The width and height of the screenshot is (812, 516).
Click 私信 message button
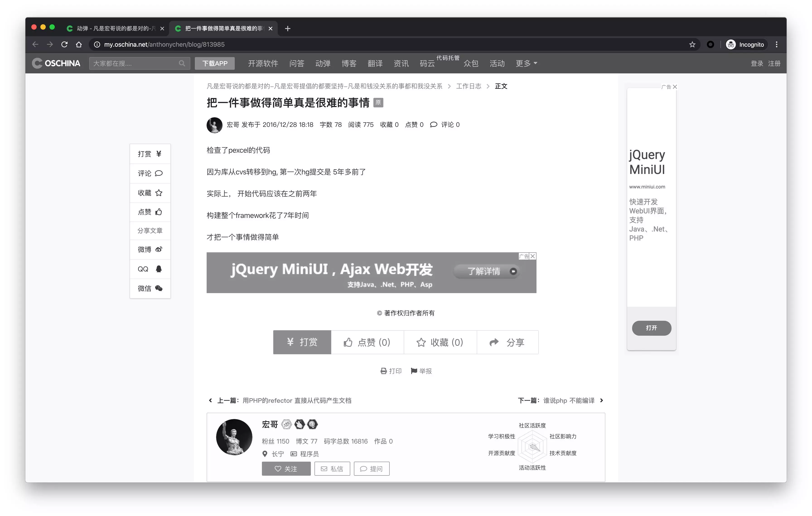click(332, 468)
